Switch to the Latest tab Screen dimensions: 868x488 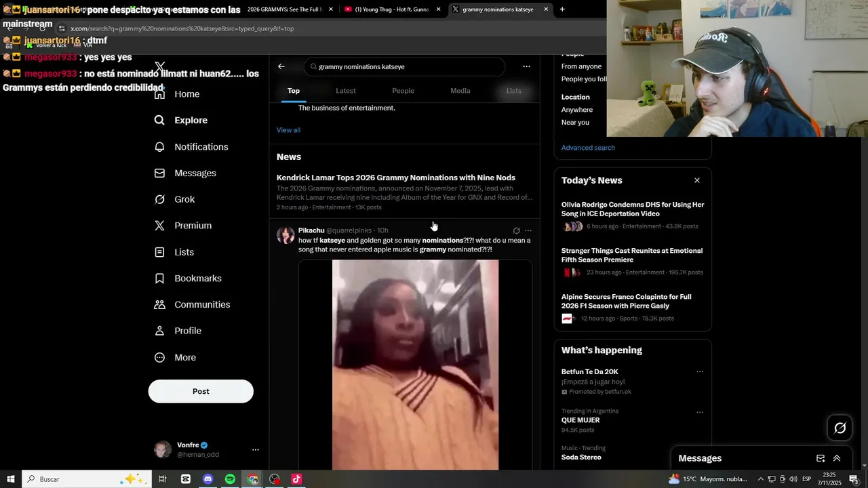(x=346, y=91)
